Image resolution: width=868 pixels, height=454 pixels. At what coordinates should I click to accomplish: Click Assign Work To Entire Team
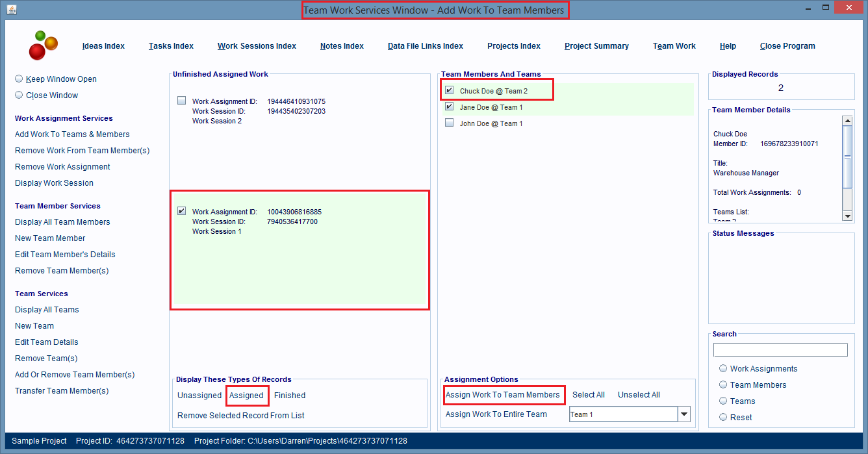pos(496,414)
